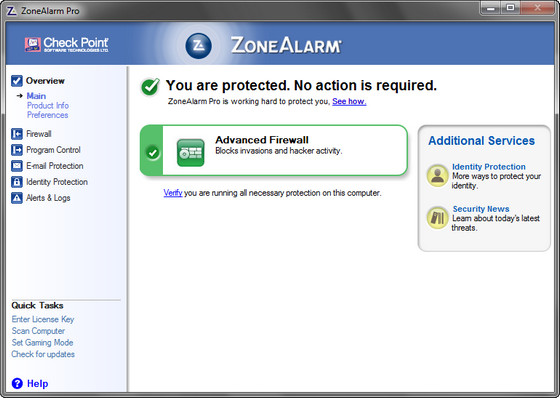Click the green Advanced Firewall brick icon
Viewport: 560px width, 398px height.
coord(190,153)
